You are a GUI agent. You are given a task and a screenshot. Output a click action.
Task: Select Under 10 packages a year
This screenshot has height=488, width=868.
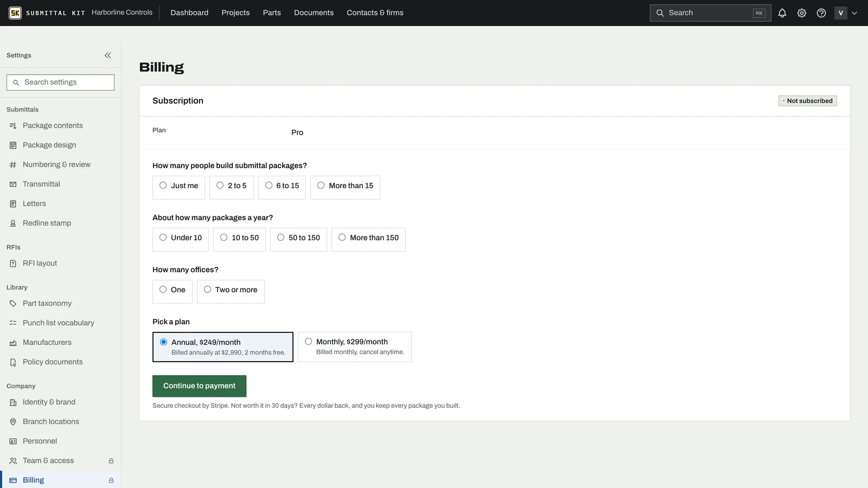coord(181,239)
